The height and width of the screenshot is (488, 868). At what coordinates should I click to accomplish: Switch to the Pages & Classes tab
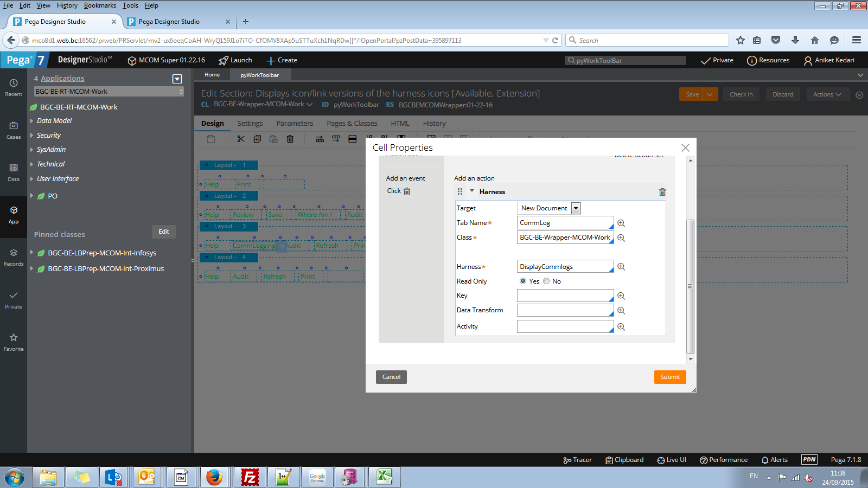[352, 124]
